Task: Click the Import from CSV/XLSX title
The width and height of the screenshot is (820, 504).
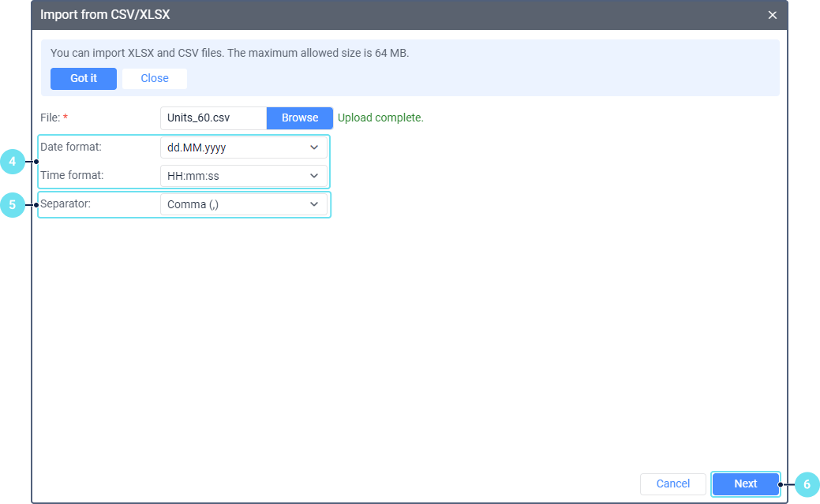Action: point(105,15)
